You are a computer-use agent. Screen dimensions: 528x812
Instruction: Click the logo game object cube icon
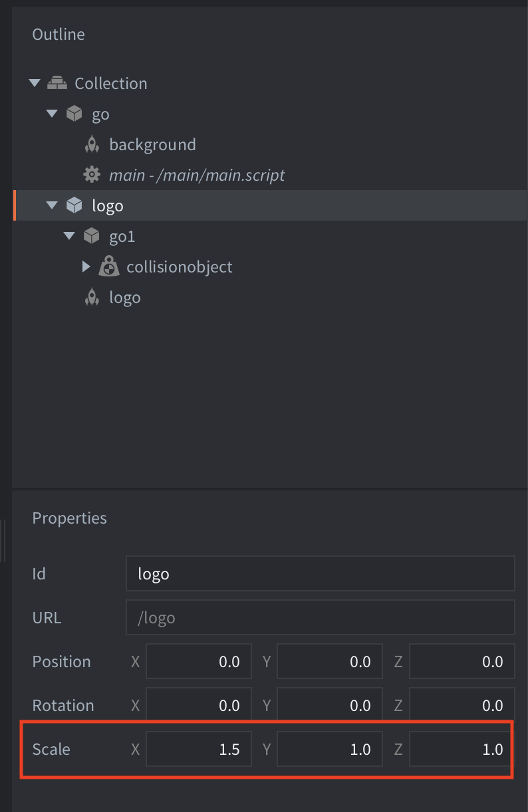pos(74,205)
